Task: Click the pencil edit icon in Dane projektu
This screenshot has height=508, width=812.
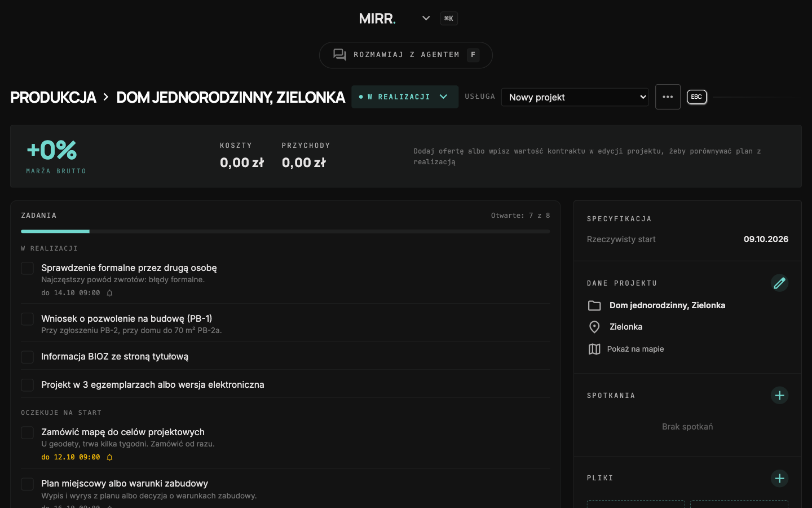Action: [779, 283]
